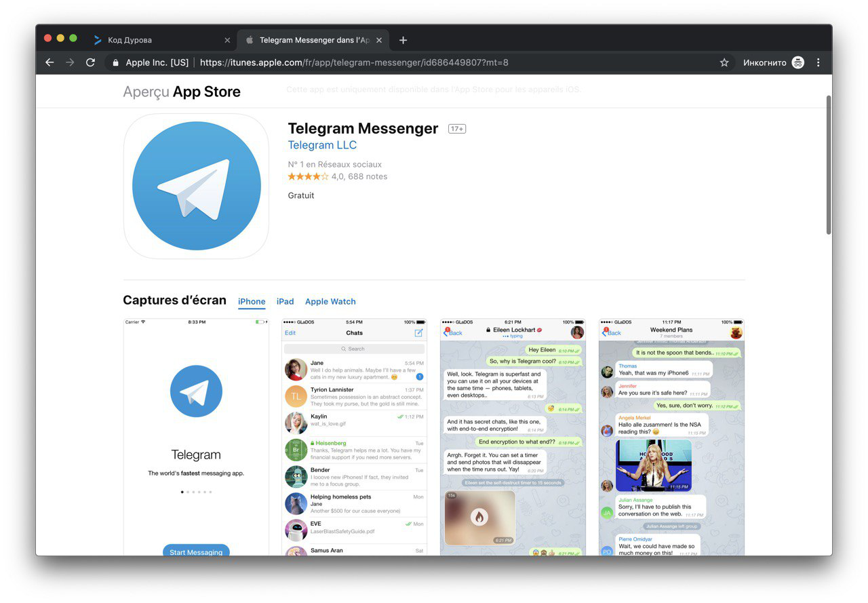Click the compose icon in Chats screenshot
This screenshot has height=603, width=868.
tap(418, 332)
